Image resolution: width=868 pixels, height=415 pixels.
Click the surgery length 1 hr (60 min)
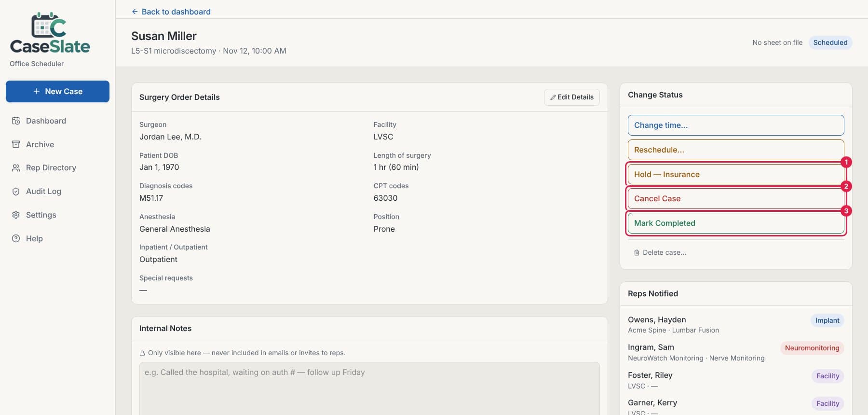(396, 167)
